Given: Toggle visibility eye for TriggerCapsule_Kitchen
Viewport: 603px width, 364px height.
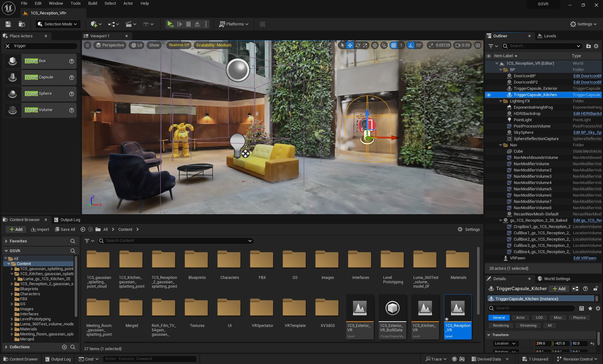Looking at the screenshot, I should pyautogui.click(x=489, y=95).
